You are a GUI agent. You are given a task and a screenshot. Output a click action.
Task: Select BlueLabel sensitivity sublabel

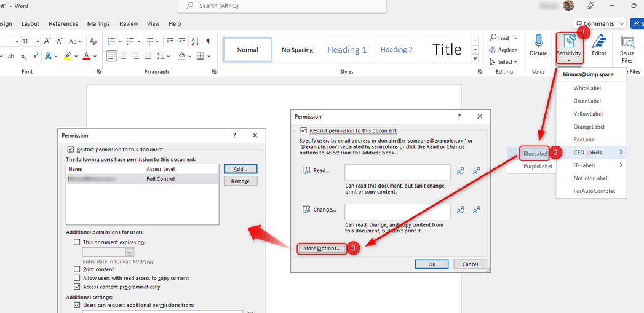535,153
